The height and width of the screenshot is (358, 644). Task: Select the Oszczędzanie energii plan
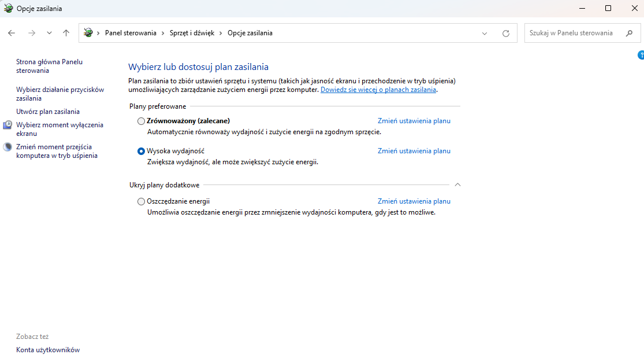(141, 202)
